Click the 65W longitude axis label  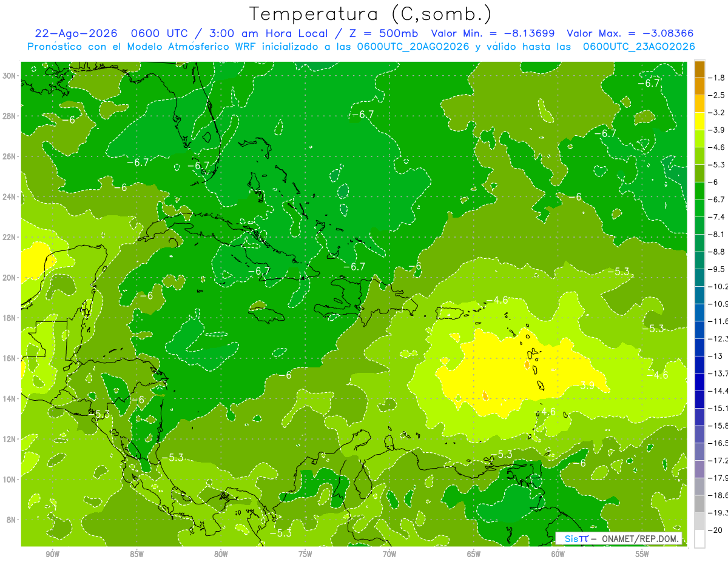(x=474, y=554)
